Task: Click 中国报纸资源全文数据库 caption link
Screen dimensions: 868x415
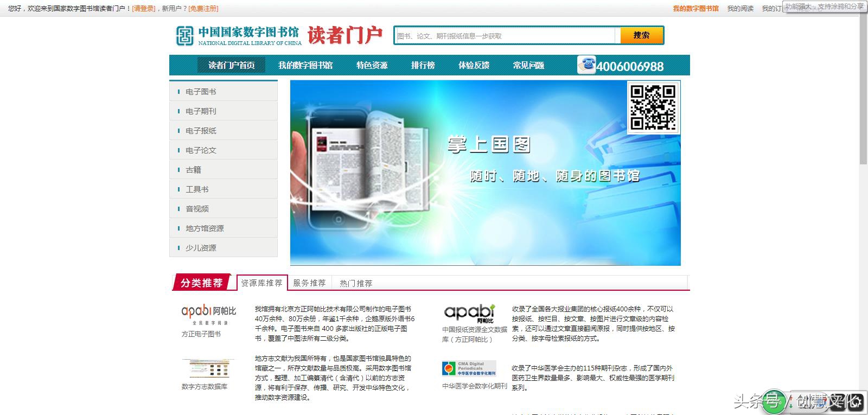Action: (475, 334)
